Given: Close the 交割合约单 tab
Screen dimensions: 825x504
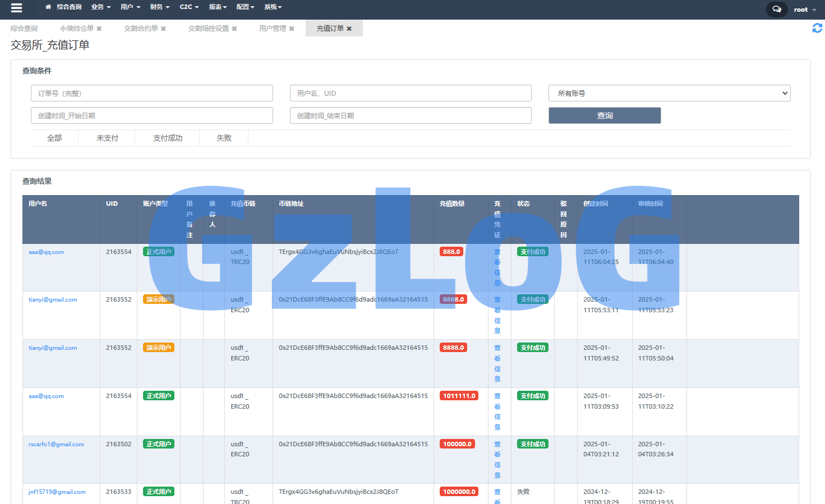Looking at the screenshot, I should point(163,29).
